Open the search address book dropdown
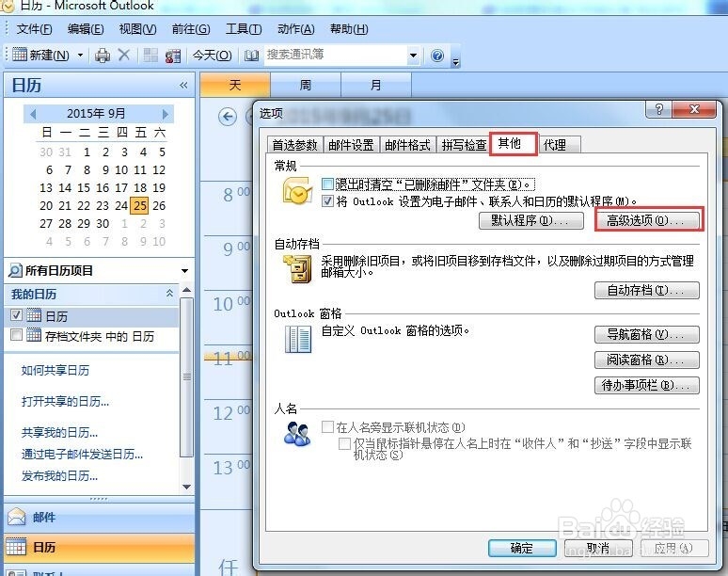Image resolution: width=728 pixels, height=576 pixels. point(413,56)
